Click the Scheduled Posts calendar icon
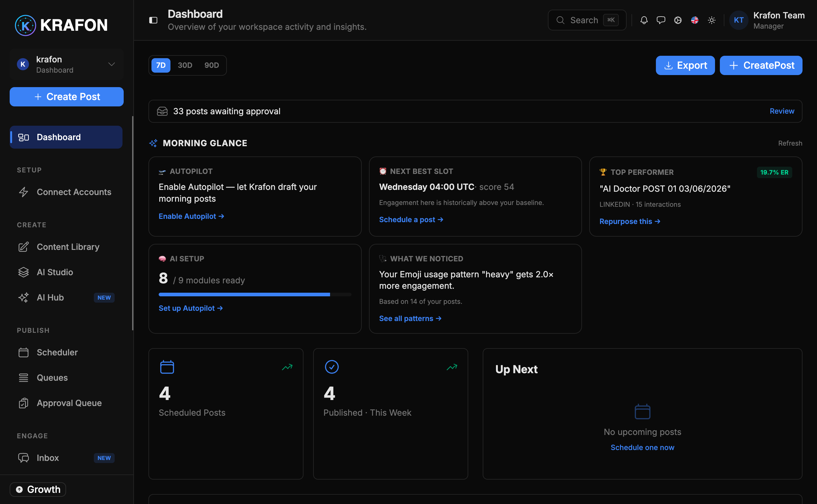 pos(167,367)
